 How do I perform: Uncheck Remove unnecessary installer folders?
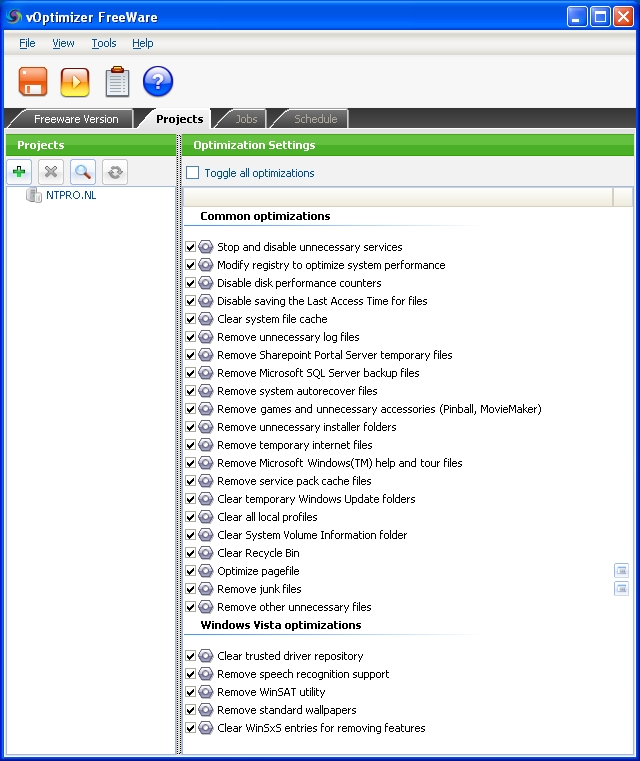[191, 427]
